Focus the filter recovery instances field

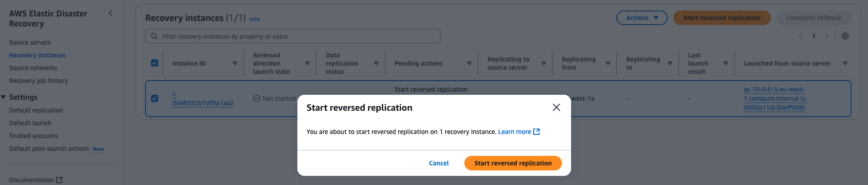[x=296, y=36]
